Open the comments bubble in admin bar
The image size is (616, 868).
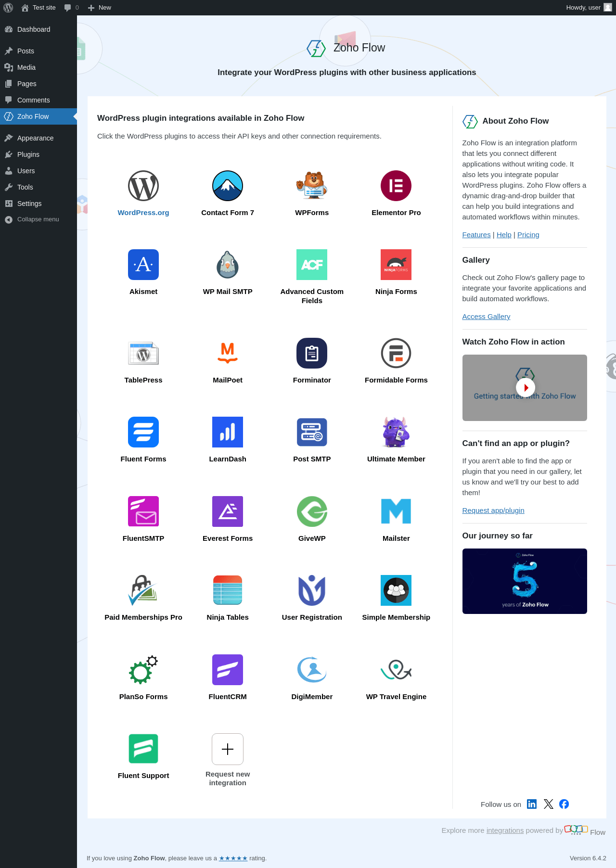(71, 8)
